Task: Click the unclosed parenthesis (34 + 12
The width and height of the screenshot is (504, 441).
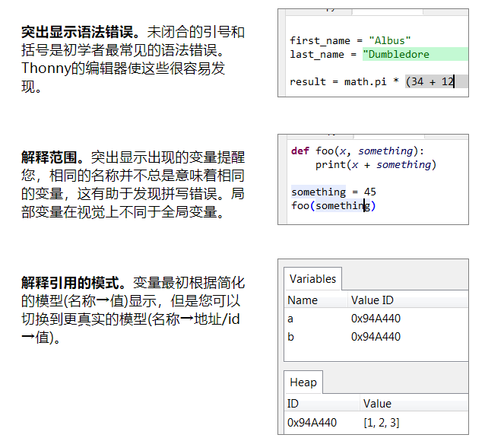Action: (x=430, y=81)
